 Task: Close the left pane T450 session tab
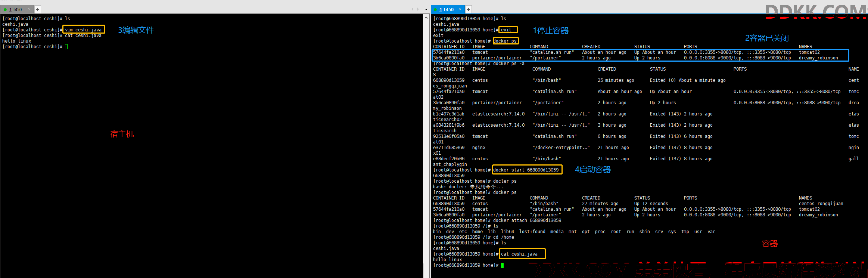tap(29, 9)
